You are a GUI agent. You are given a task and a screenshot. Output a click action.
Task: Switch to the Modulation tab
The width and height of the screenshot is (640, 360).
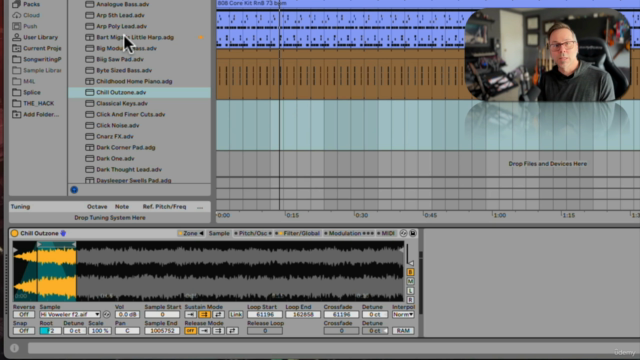pos(345,233)
